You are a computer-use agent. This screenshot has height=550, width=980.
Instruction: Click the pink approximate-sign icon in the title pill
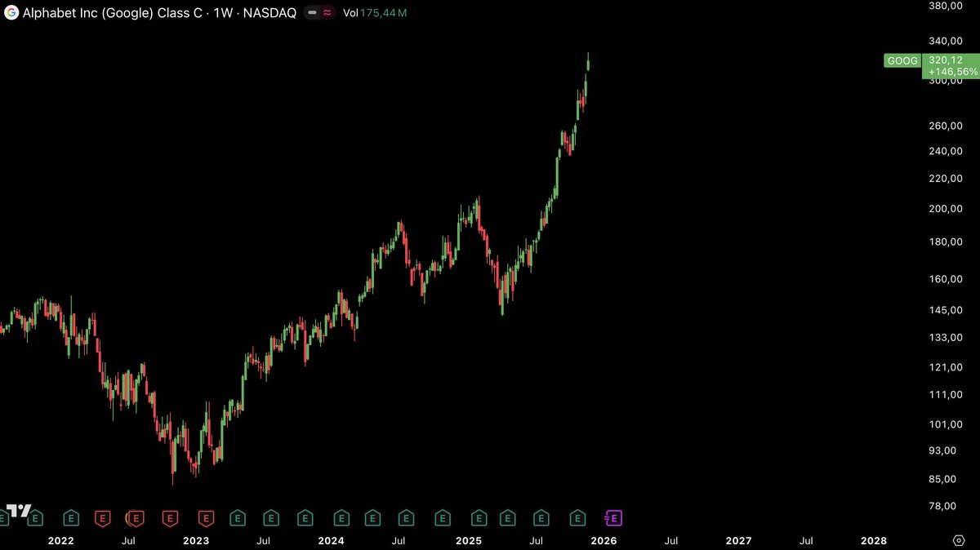tap(327, 13)
